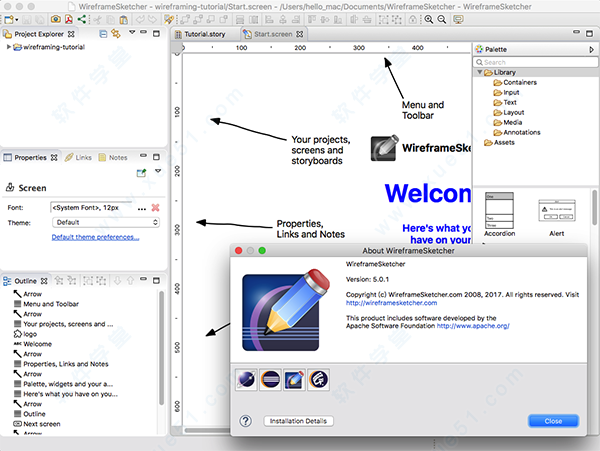Select Menu and Toolbar in Outline
600x451 pixels.
51,304
